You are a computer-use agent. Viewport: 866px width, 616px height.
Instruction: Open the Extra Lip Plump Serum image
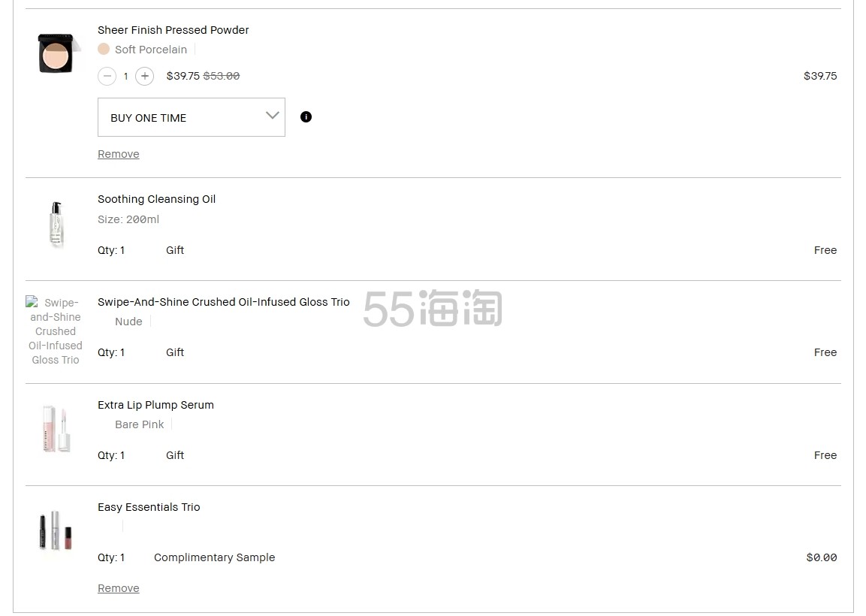coord(56,428)
